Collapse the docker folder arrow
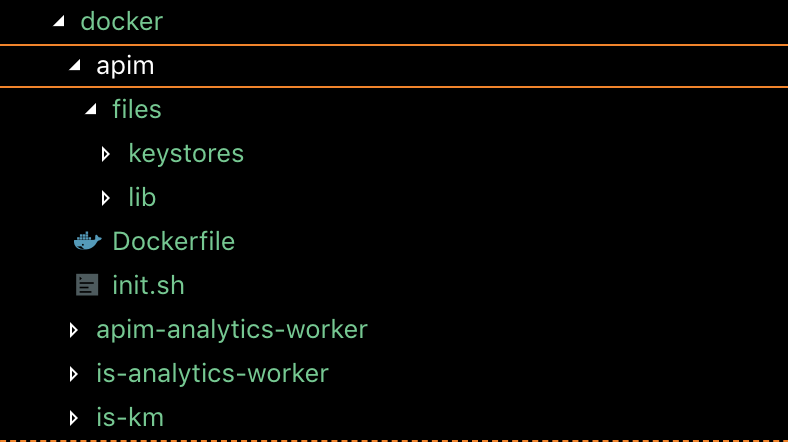 coord(58,21)
